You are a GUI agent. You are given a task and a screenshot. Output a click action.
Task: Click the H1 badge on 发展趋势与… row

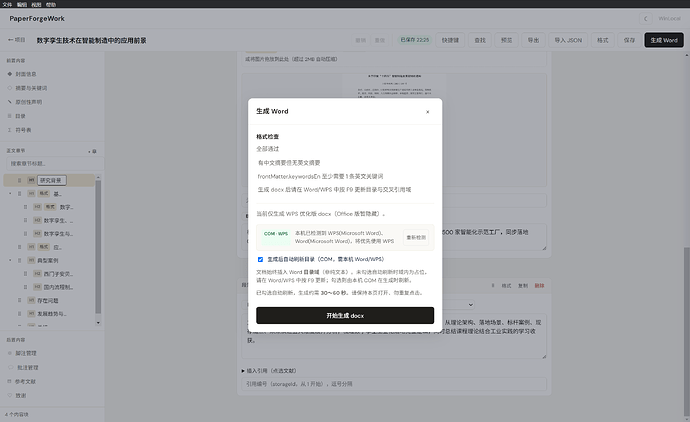pyautogui.click(x=31, y=314)
